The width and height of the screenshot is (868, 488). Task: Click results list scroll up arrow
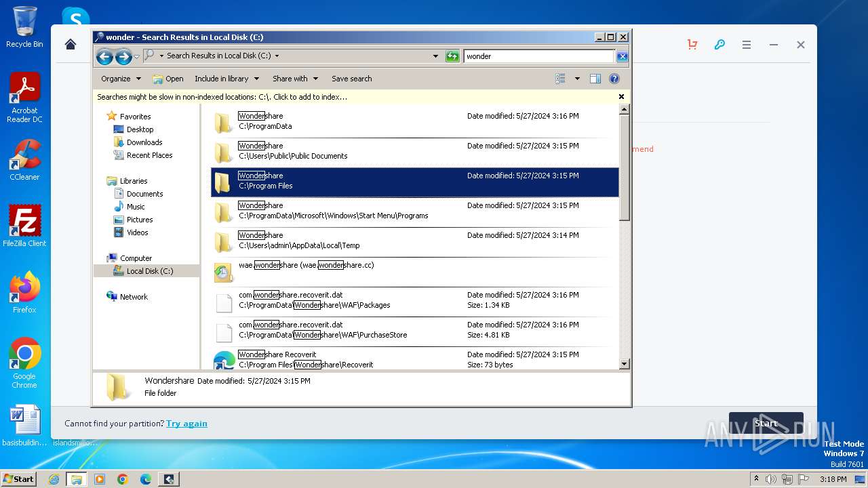(625, 109)
